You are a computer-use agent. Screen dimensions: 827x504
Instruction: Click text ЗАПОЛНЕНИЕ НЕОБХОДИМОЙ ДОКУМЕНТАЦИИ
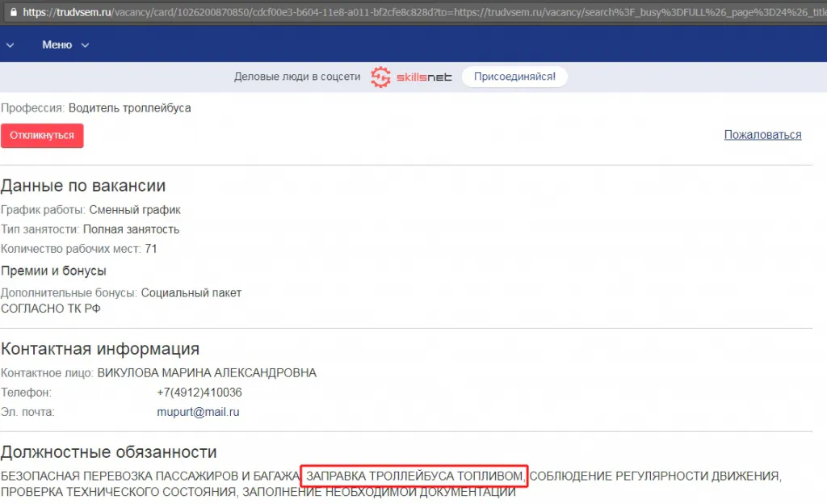[x=380, y=492]
